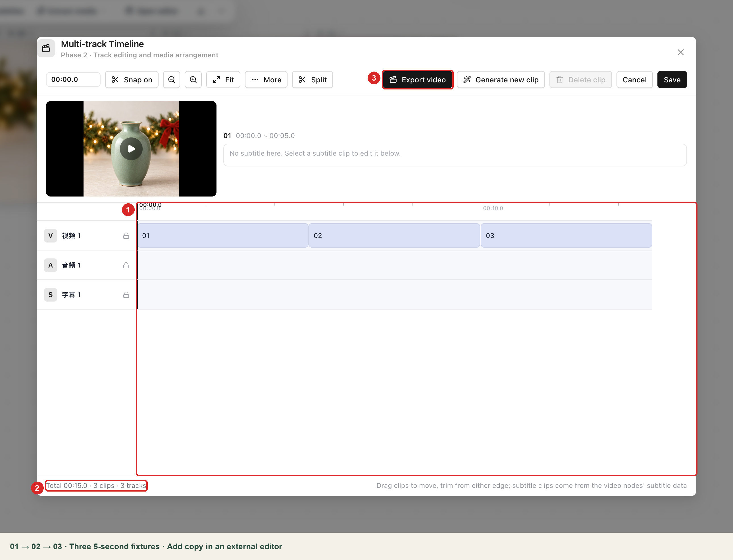Click the 字幕 1 track label
The width and height of the screenshot is (733, 560).
coord(71,295)
